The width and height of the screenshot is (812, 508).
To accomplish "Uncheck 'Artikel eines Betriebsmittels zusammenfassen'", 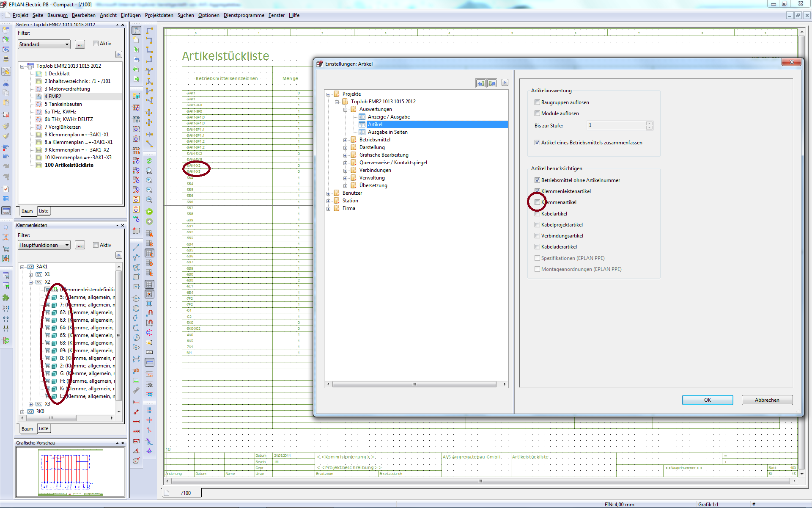I will [x=537, y=143].
